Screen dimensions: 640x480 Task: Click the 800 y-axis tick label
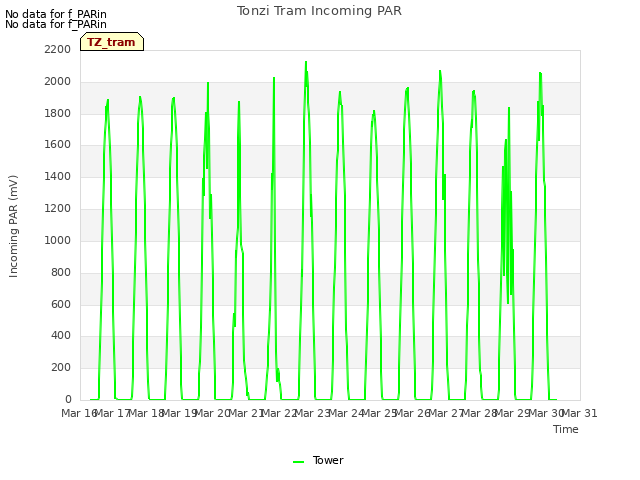pos(61,272)
